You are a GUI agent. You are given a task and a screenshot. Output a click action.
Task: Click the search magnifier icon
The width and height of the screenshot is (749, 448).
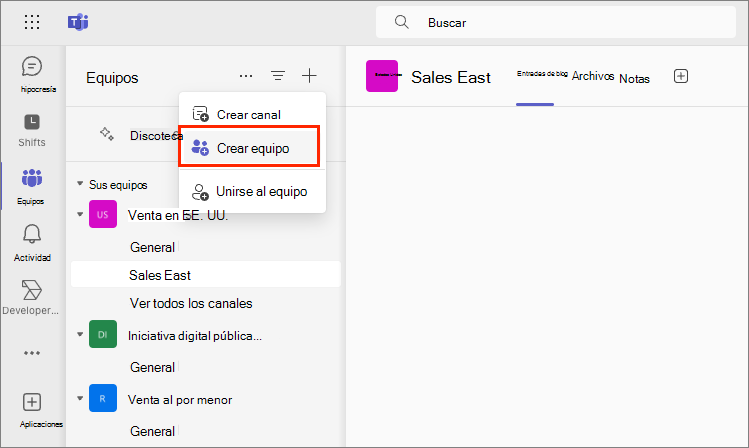coord(402,22)
